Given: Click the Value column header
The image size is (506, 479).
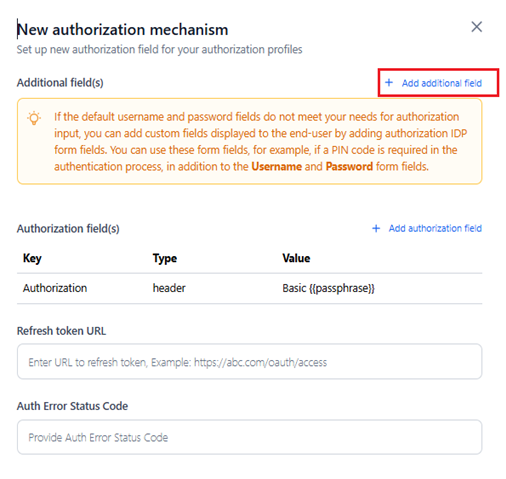Looking at the screenshot, I should (296, 258).
